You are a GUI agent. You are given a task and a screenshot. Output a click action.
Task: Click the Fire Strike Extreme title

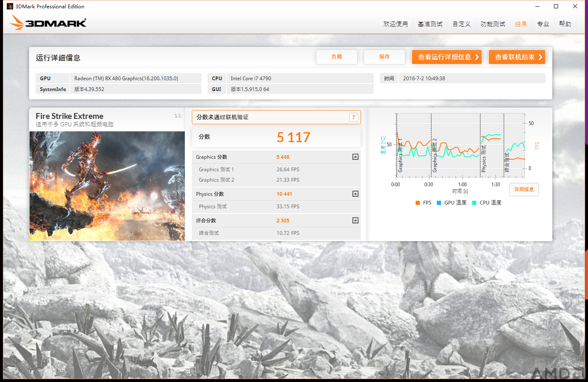click(69, 116)
